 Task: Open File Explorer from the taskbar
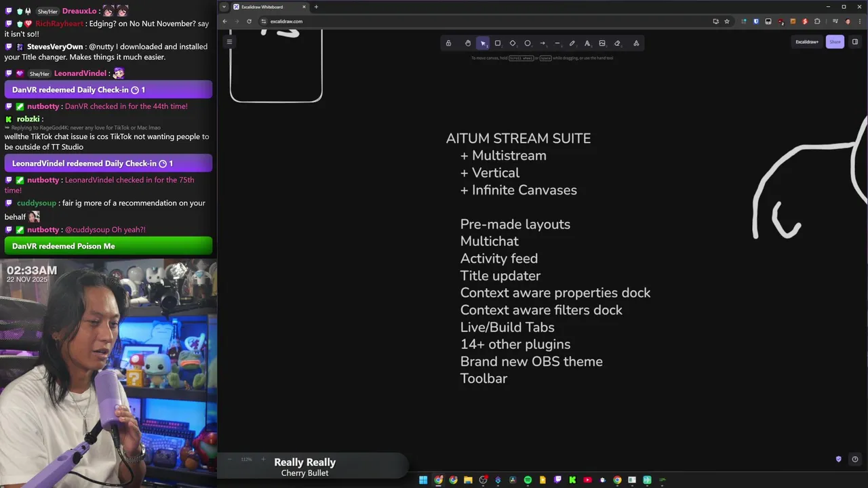[x=469, y=480]
